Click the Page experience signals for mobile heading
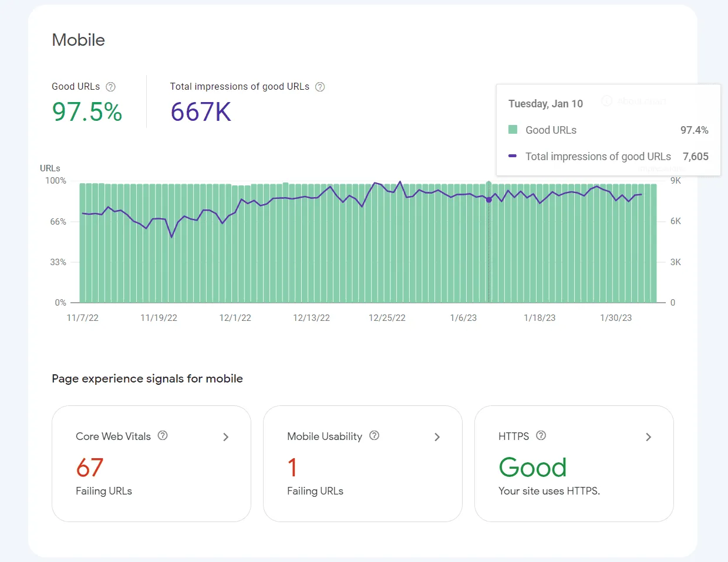 pyautogui.click(x=147, y=379)
